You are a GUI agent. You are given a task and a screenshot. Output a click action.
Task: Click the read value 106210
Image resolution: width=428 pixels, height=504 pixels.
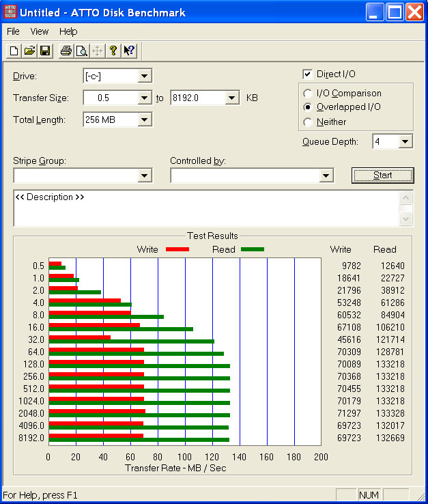coord(390,328)
